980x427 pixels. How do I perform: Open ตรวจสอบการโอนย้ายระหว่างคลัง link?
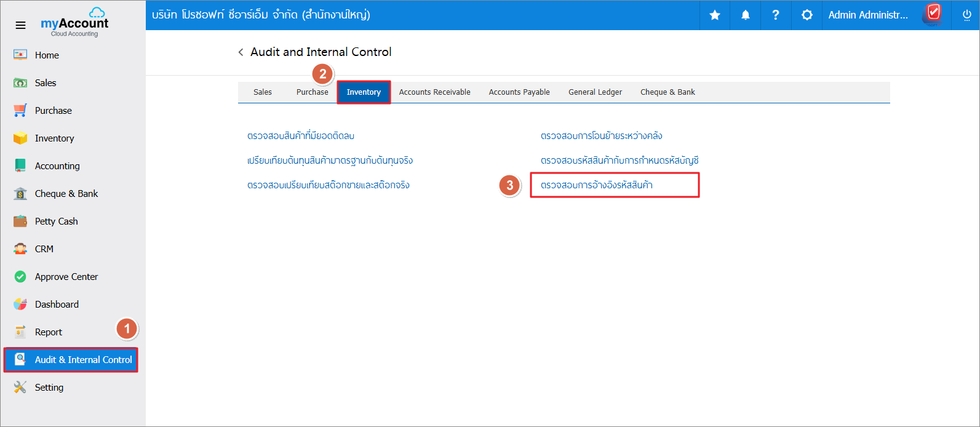(601, 136)
